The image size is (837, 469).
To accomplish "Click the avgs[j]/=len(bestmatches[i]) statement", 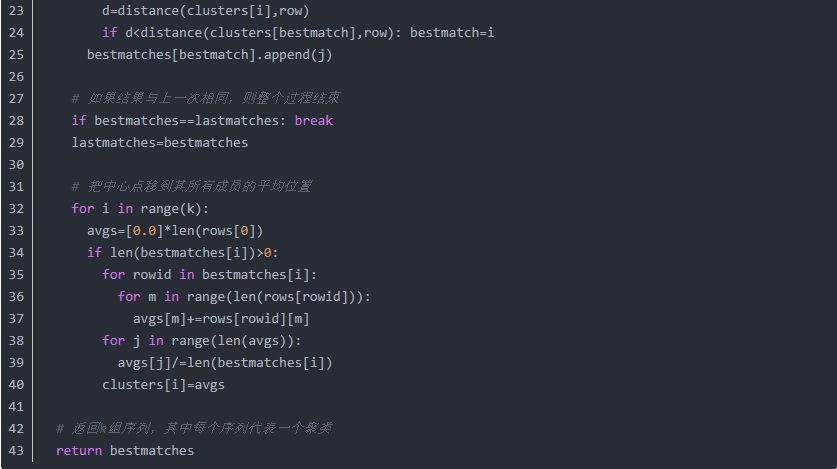I will [x=224, y=363].
